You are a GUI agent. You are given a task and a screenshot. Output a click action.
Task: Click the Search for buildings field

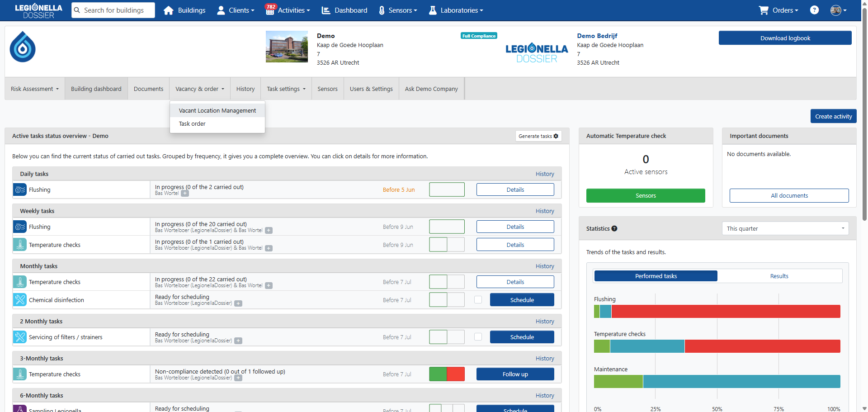coord(118,10)
